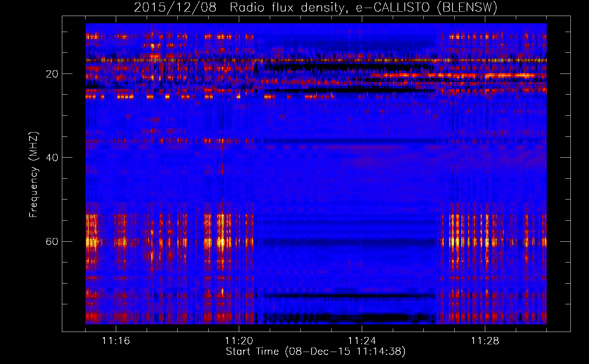Click the plot title "Radio flux density, e-CALLISTO (BLENSW)"
This screenshot has height=364, width=589.
pyautogui.click(x=364, y=8)
